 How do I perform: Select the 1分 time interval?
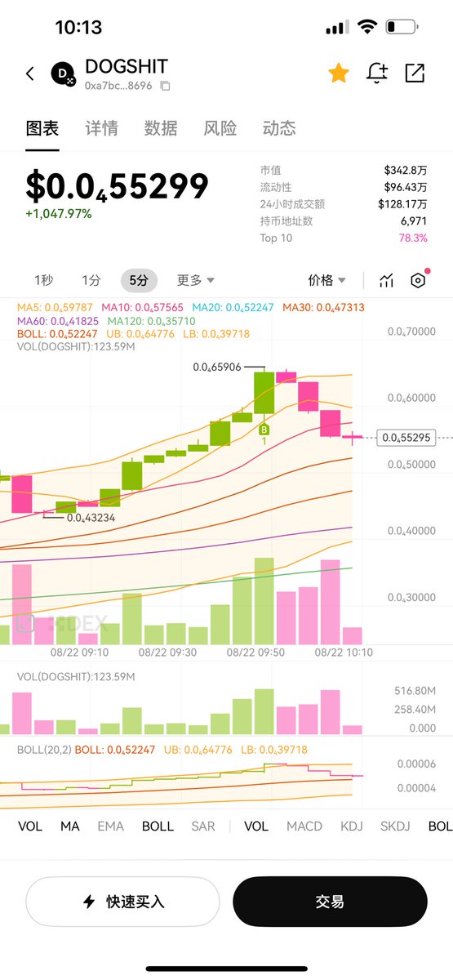pos(91,280)
